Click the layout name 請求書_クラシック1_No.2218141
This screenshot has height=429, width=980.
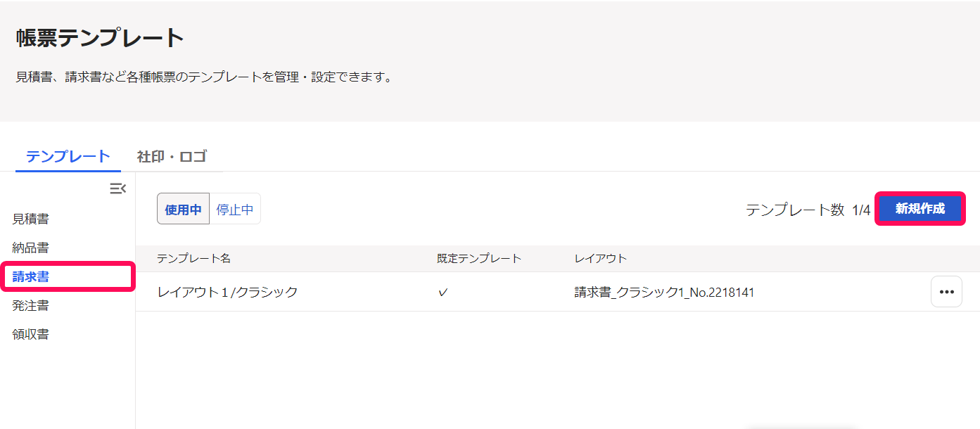pos(664,292)
